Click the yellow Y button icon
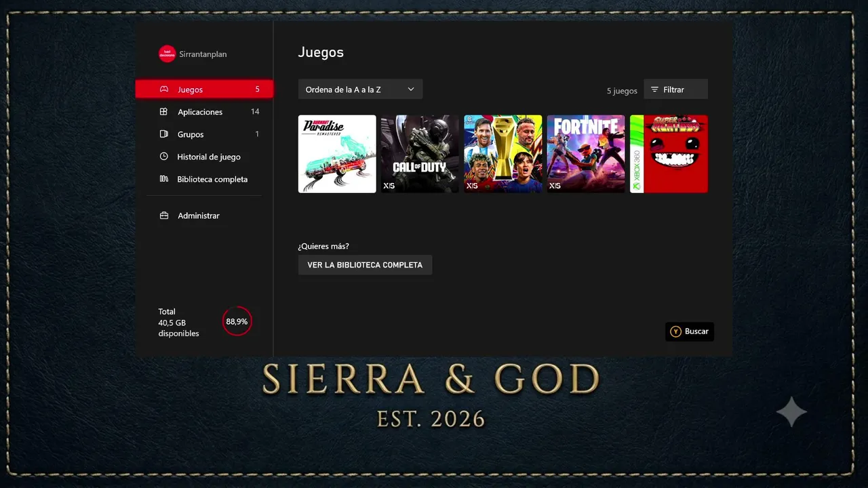Image resolution: width=868 pixels, height=488 pixels. 675,331
